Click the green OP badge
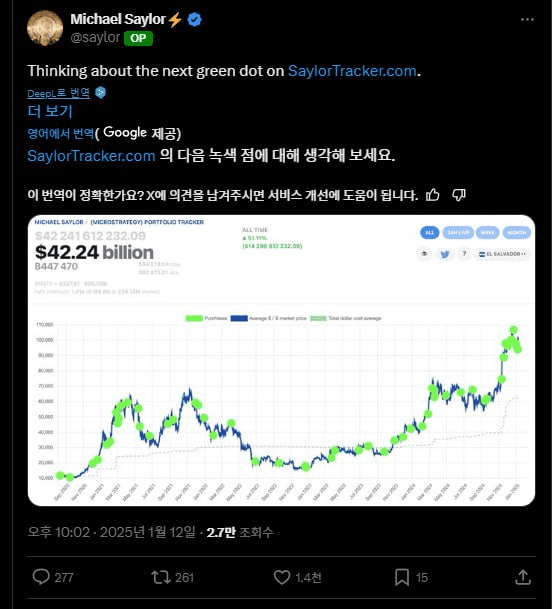The width and height of the screenshot is (552, 609). 138,38
